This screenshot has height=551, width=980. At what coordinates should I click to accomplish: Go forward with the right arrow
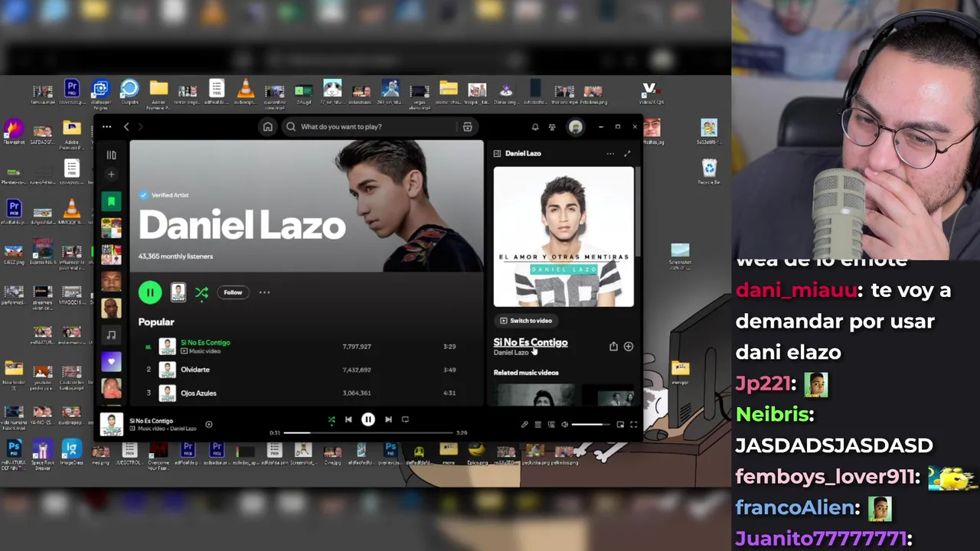(140, 127)
